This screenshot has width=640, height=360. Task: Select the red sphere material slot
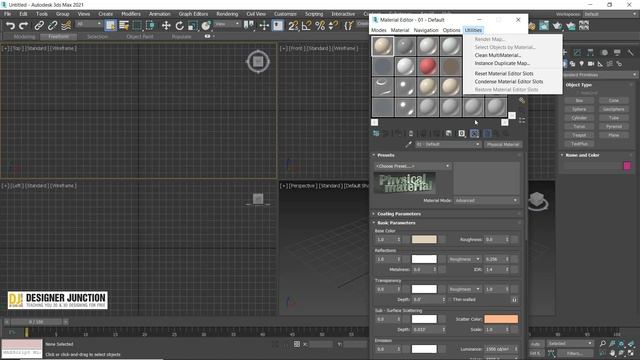[x=428, y=66]
